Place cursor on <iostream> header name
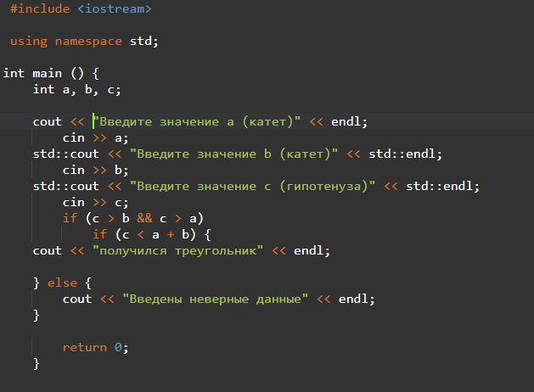Image resolution: width=534 pixels, height=392 pixels. point(115,8)
